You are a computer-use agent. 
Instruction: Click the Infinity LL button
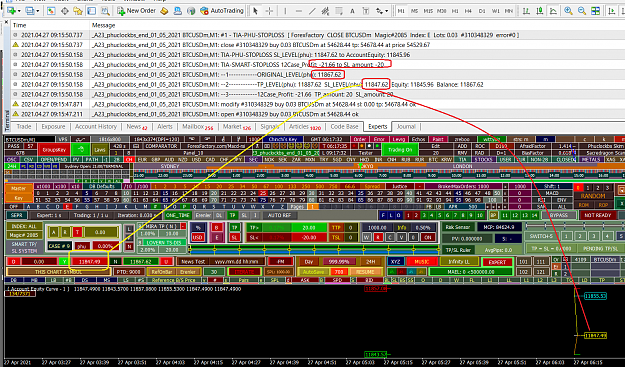[459, 261]
